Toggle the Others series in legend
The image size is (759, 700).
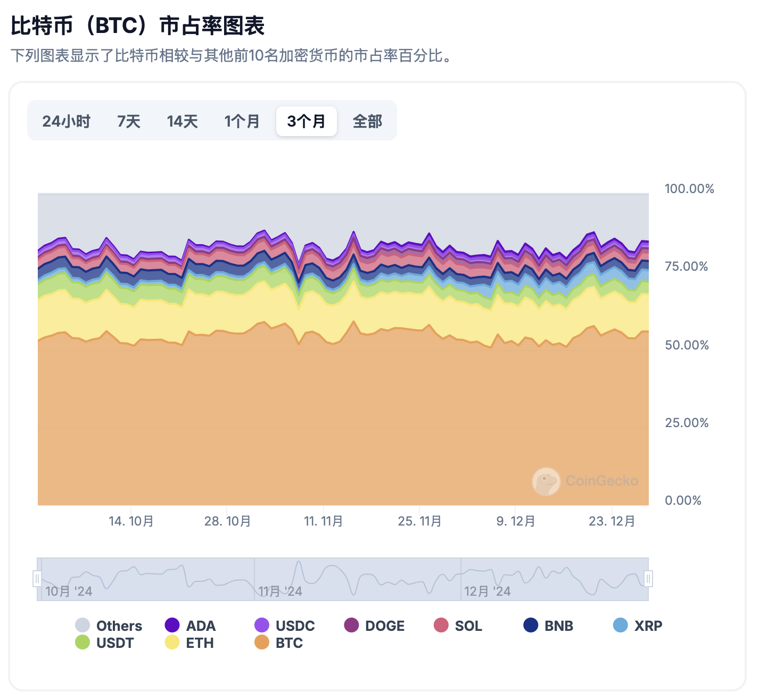tap(109, 626)
